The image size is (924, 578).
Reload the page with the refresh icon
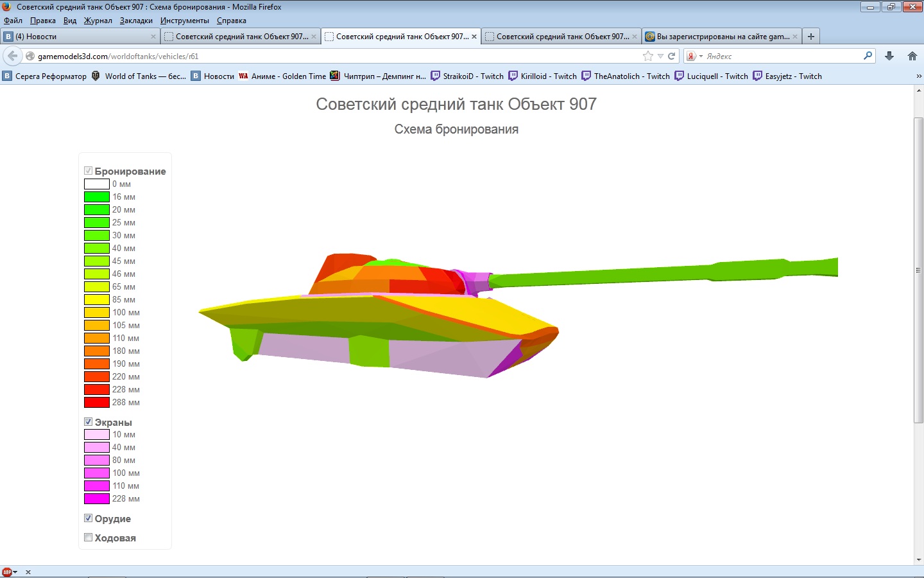click(x=672, y=56)
